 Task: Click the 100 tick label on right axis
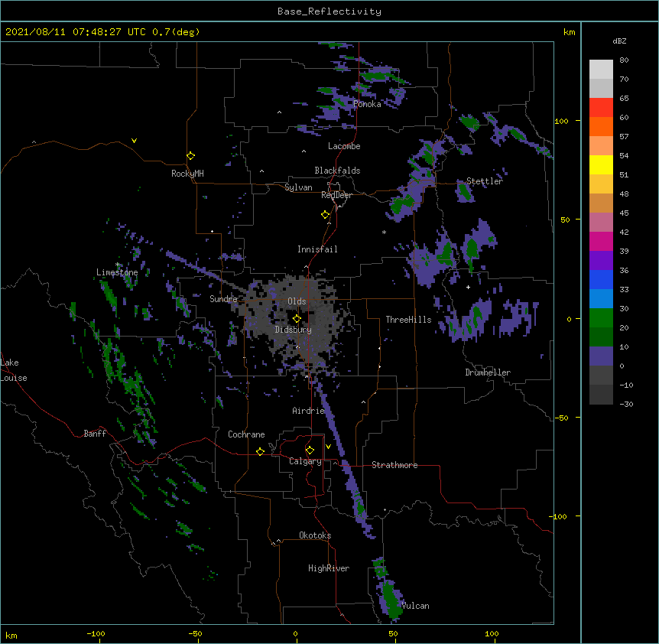tap(561, 121)
